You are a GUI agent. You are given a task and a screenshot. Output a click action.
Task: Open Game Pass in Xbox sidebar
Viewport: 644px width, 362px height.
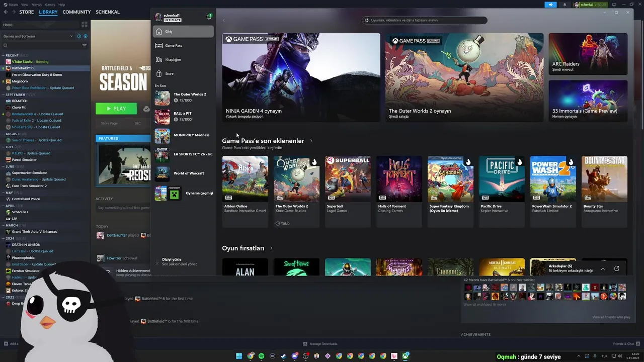183,46
